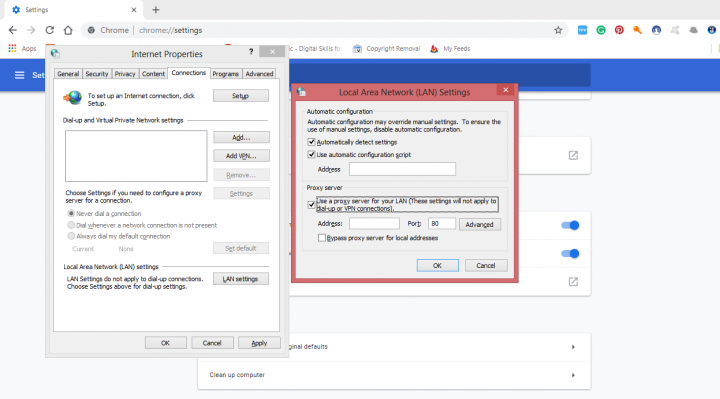Viewport: 720px width, 399px height.
Task: Click the help question mark in Internet Properties
Action: [x=251, y=51]
